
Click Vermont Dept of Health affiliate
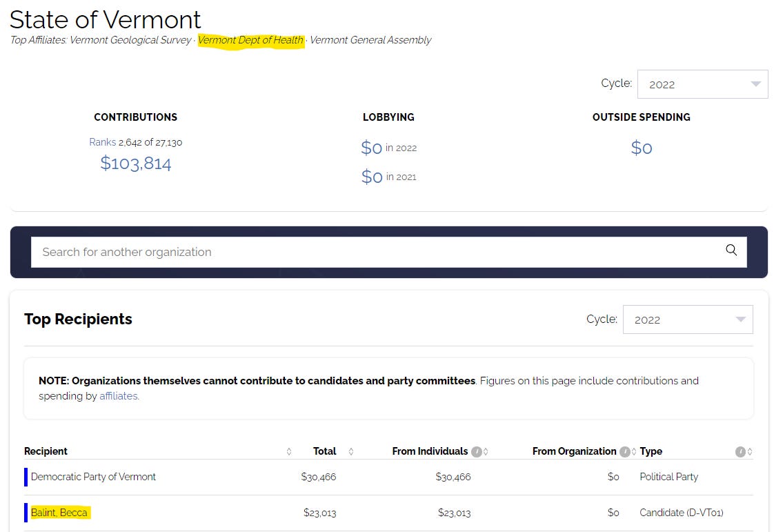tap(250, 40)
